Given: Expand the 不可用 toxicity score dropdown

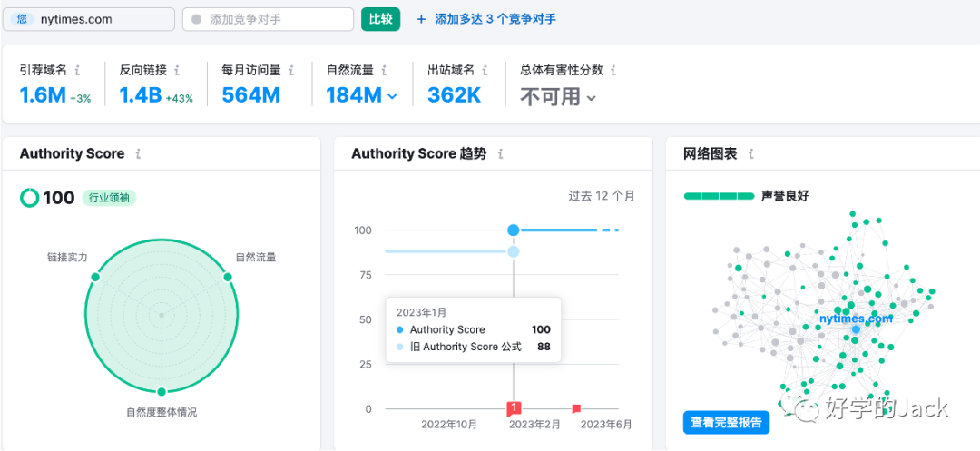Looking at the screenshot, I should [592, 98].
